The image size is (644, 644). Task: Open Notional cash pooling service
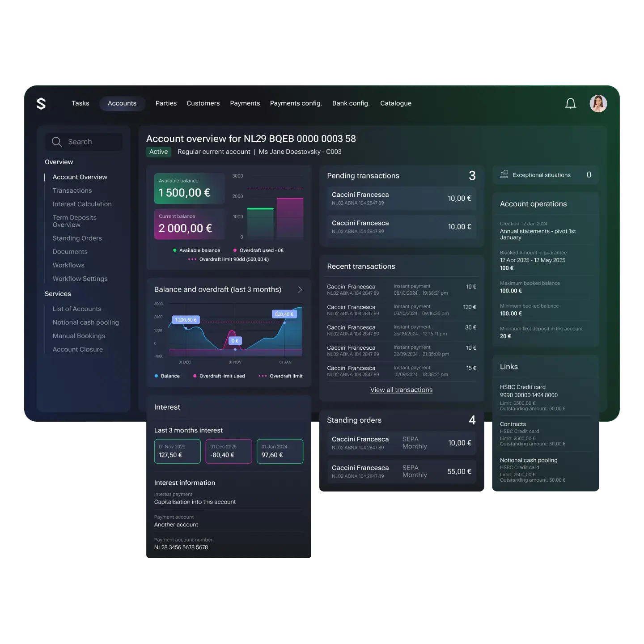[x=85, y=322]
